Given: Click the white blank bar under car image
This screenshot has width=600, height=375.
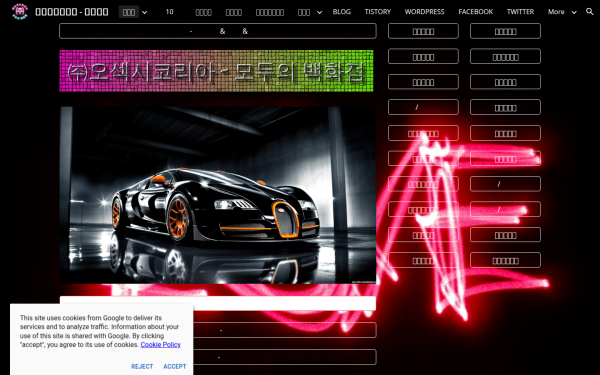Looking at the screenshot, I should click(218, 303).
